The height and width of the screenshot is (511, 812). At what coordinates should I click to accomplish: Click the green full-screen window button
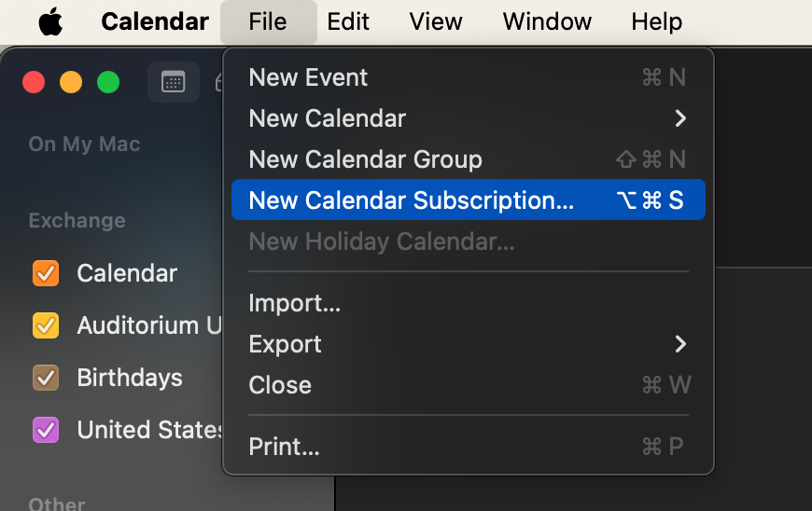[x=108, y=82]
